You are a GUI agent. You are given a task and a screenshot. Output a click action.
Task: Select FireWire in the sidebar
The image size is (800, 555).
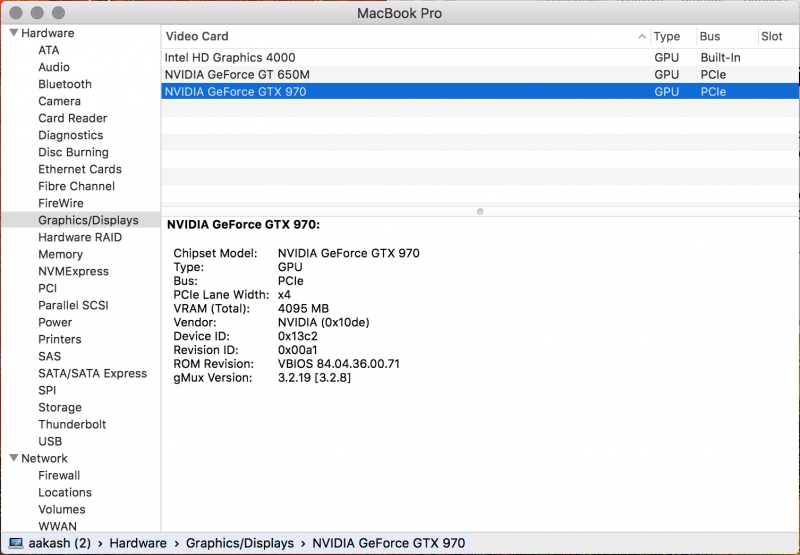coord(61,203)
